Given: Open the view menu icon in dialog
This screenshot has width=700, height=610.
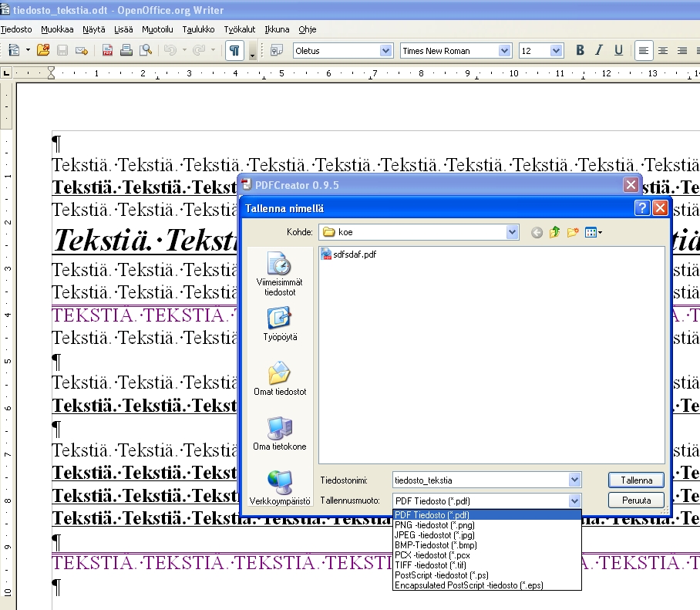Looking at the screenshot, I should coord(593,232).
